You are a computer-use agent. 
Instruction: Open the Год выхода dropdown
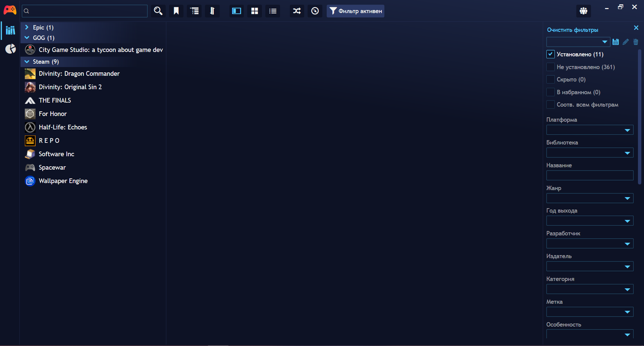coord(590,221)
